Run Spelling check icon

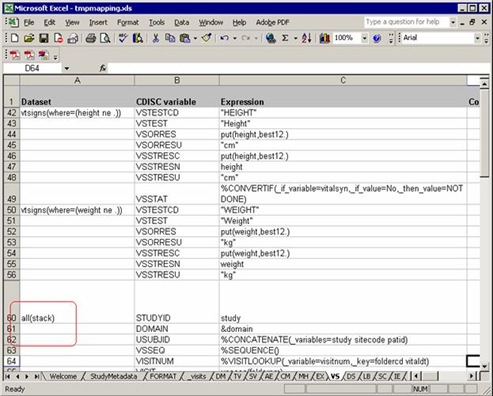(x=123, y=38)
